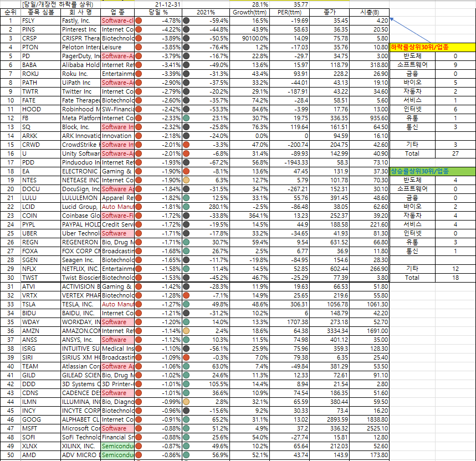Click the green 2021% icon in DDD row
476x461 pixels.
[186, 384]
